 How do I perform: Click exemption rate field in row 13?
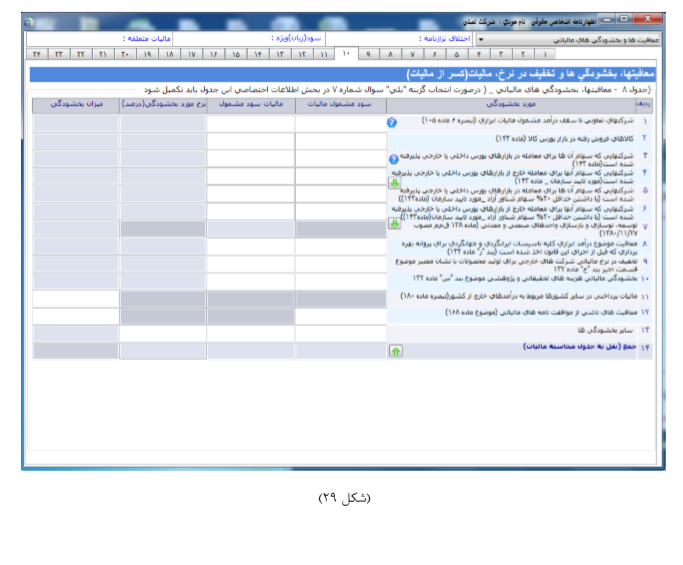pos(163,333)
